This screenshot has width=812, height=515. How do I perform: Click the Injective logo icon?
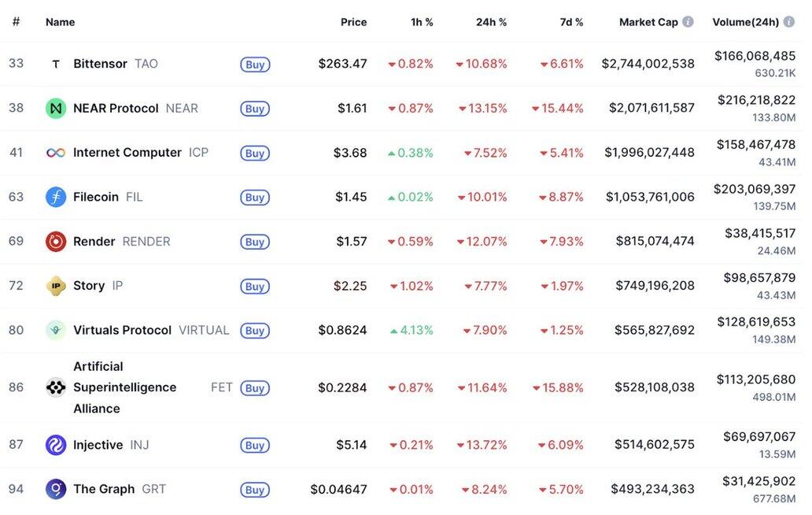(x=56, y=445)
